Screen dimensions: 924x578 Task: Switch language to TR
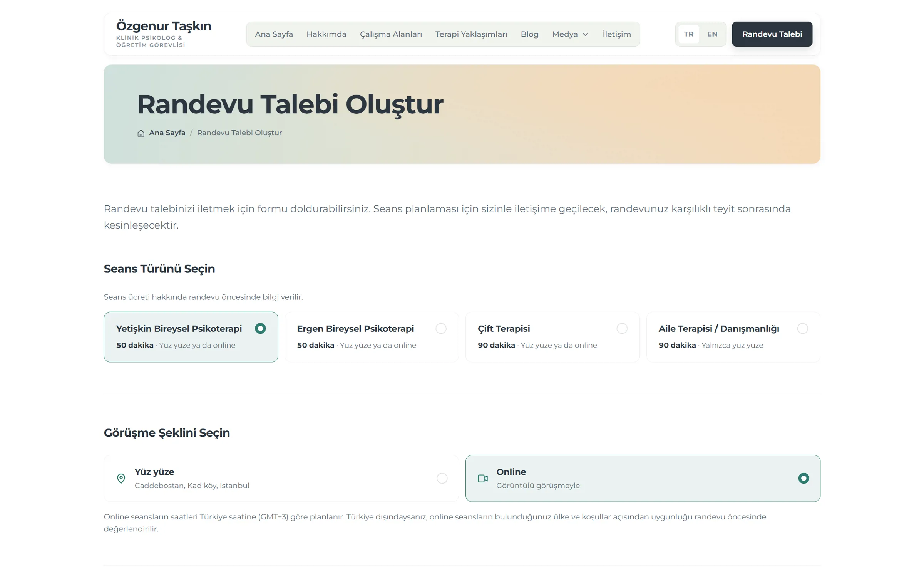tap(689, 34)
